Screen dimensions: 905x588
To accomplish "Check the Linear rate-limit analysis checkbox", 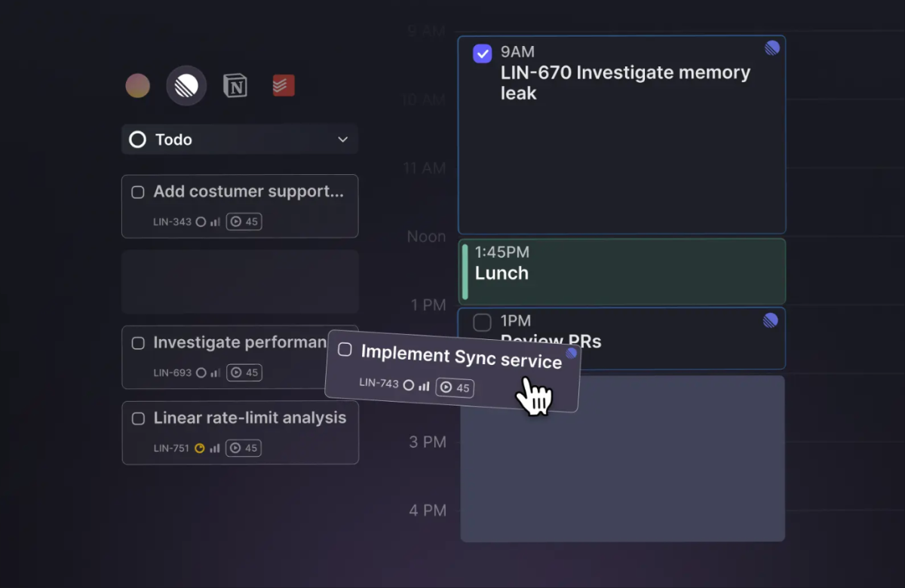I will (138, 418).
